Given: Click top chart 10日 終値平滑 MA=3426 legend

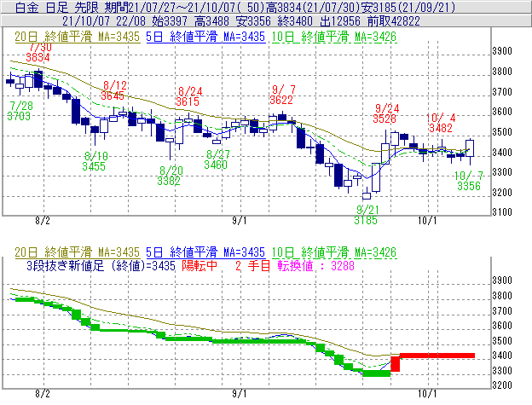Looking at the screenshot, I should 334,37.
